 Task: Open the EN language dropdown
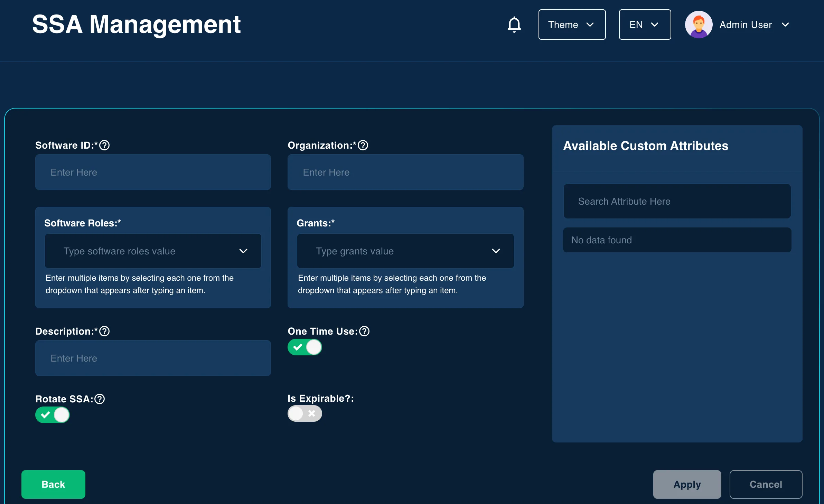pos(645,25)
